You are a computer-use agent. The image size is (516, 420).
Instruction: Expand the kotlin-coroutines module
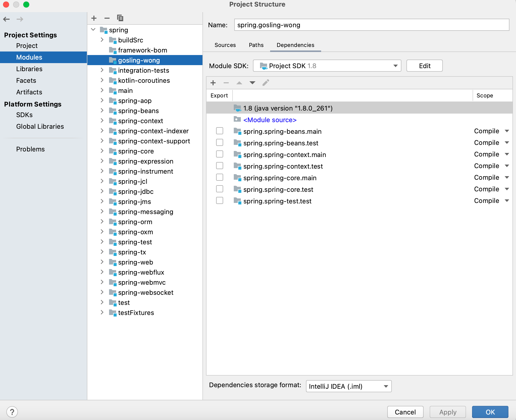tap(102, 80)
